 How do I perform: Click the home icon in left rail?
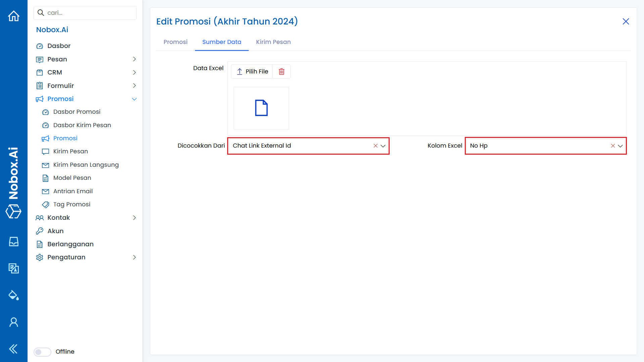pyautogui.click(x=14, y=16)
